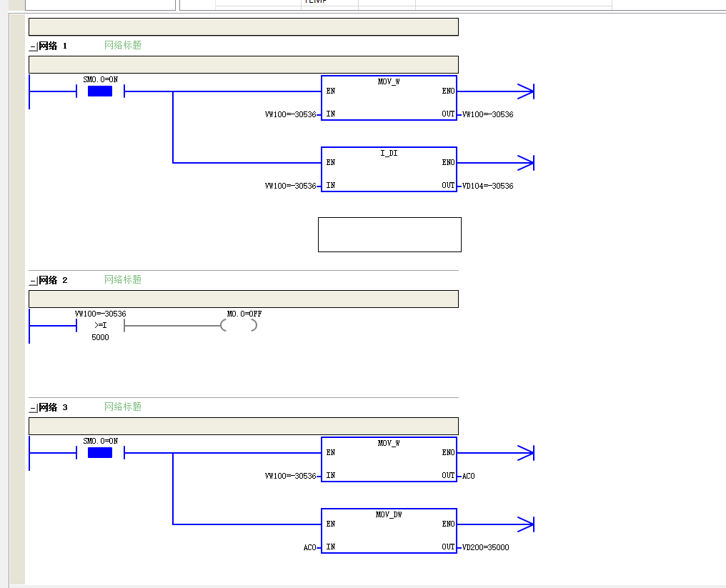This screenshot has height=588, width=726.
Task: Select the >=I compare contact in network 2
Action: (x=100, y=326)
